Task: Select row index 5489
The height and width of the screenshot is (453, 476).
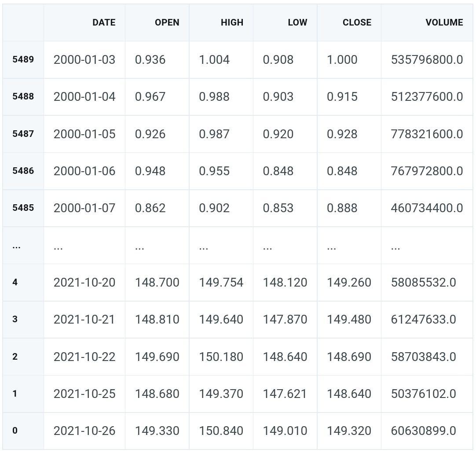Action: 23,59
